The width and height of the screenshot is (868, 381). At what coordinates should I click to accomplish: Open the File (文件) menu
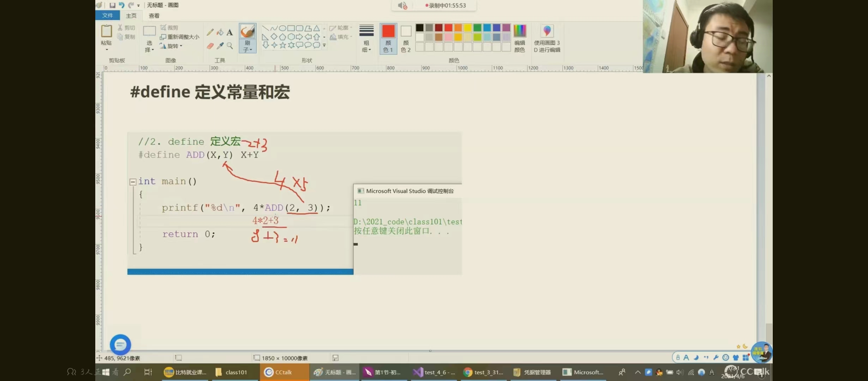click(107, 16)
